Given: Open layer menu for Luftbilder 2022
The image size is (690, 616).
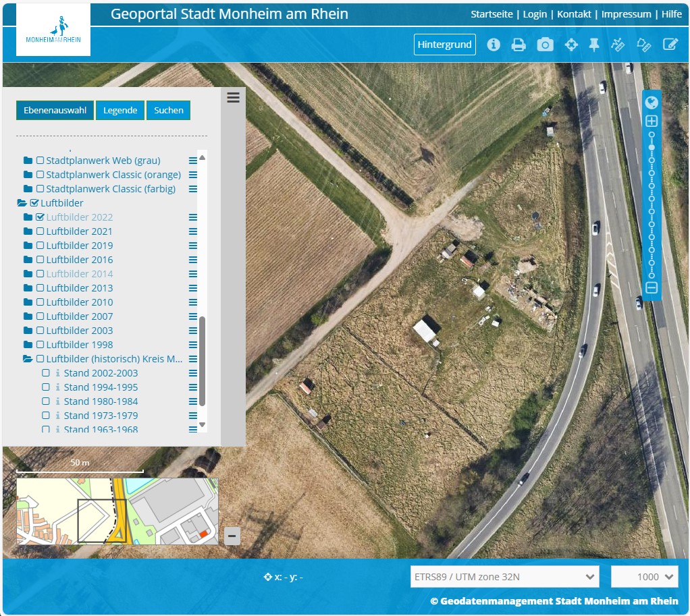Looking at the screenshot, I should coord(192,217).
